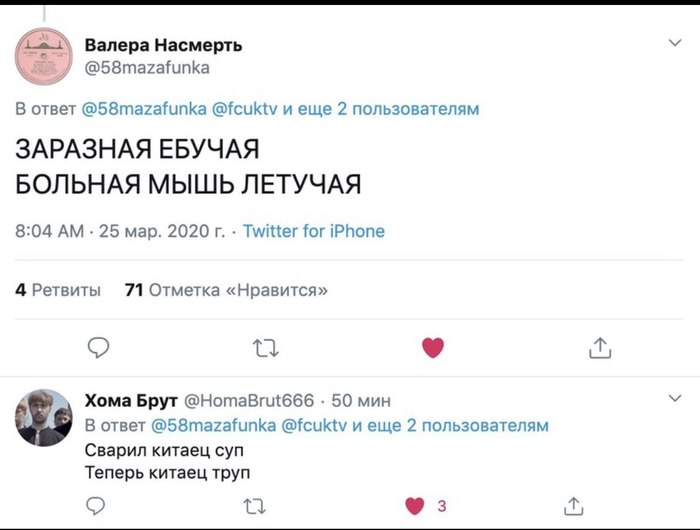Expand options chevron on Хома Брут's reply
Viewport: 700px width, 530px height.
point(675,400)
